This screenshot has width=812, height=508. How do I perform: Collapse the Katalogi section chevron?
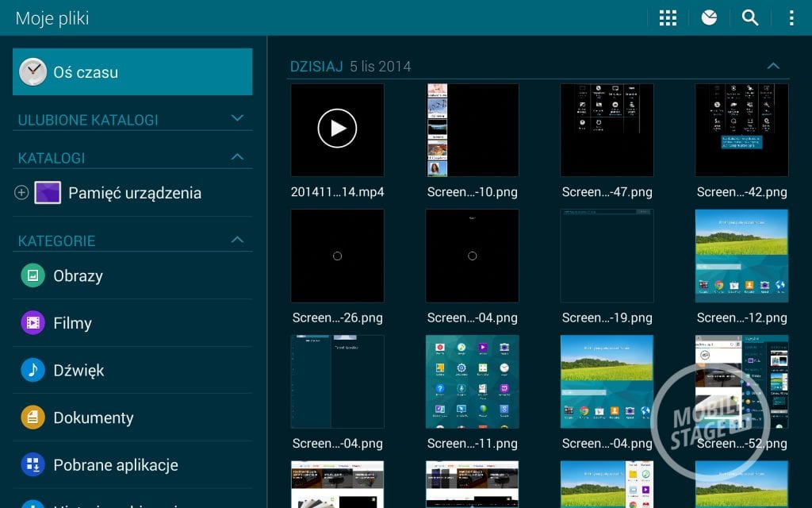237,156
